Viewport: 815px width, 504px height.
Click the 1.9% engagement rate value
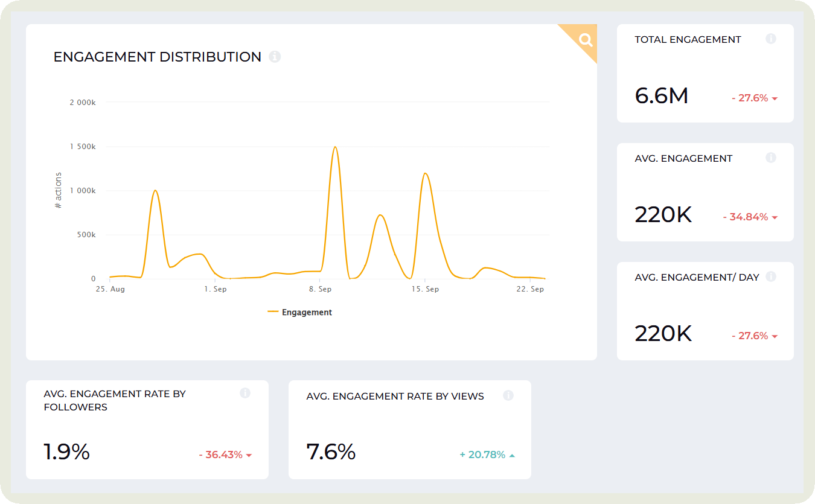(x=66, y=452)
